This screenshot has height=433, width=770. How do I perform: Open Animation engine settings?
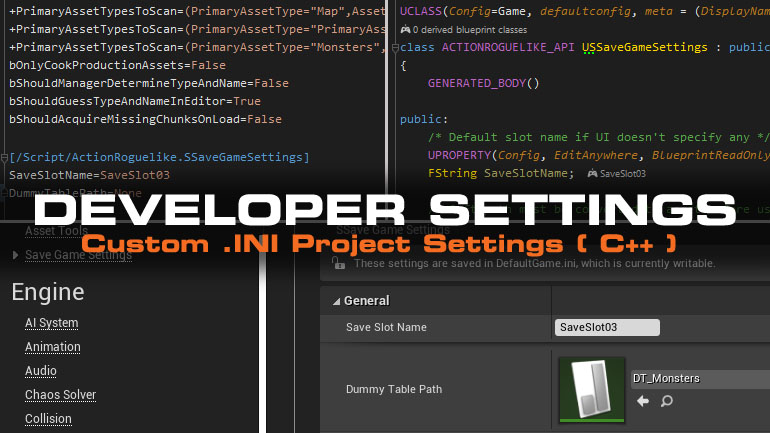pos(52,347)
